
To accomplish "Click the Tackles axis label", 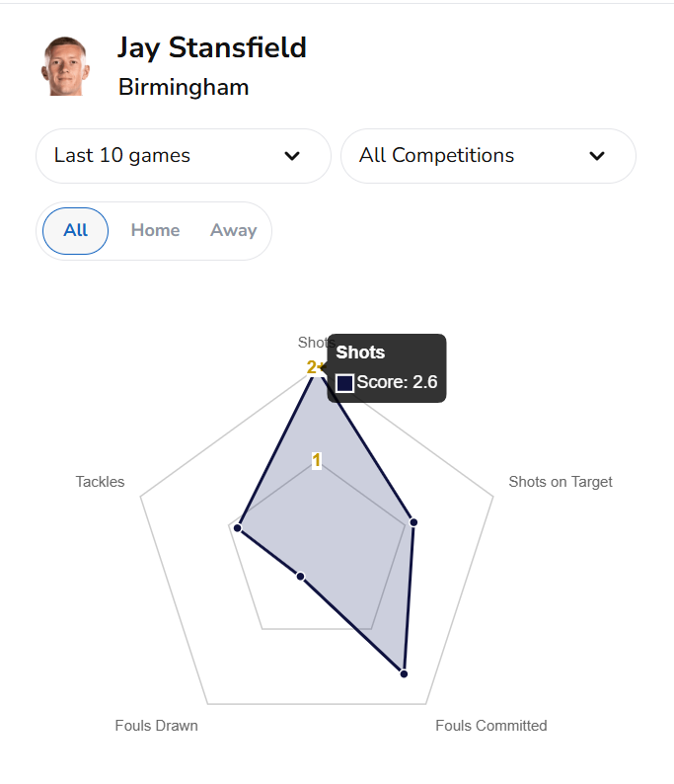I will click(100, 482).
